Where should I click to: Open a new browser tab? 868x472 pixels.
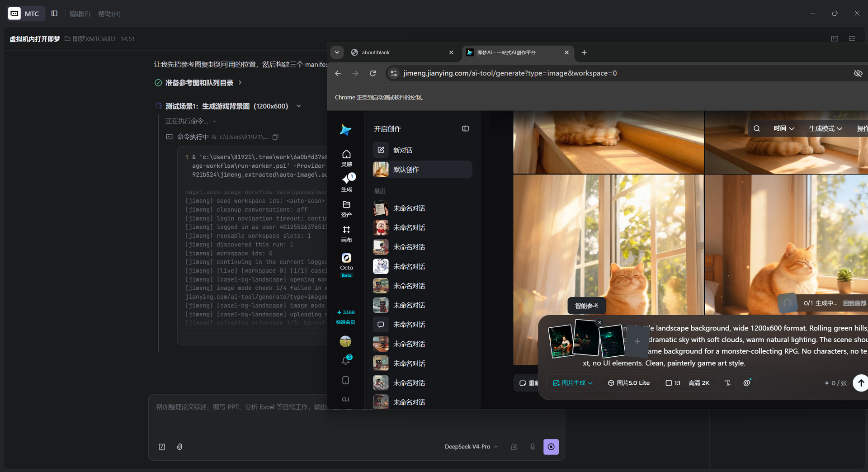pos(584,52)
